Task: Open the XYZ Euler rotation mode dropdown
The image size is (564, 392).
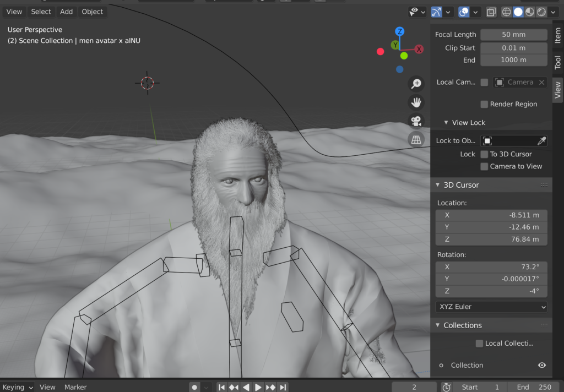Action: [491, 307]
